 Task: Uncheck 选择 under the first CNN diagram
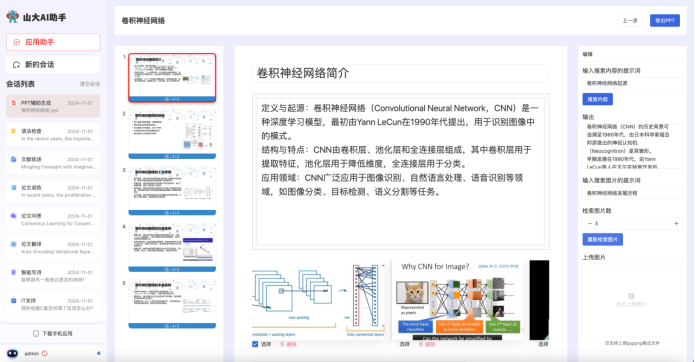[x=255, y=344]
